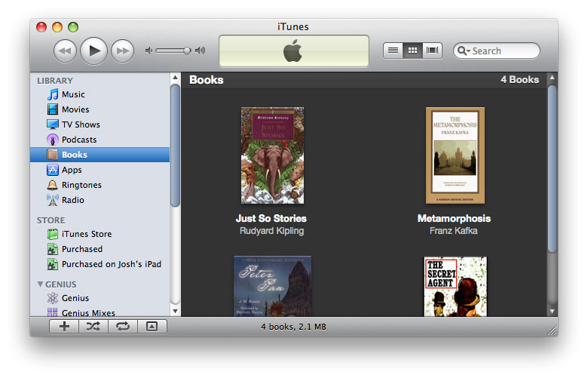Click the sidebar scroll up arrow
Image resolution: width=588 pixels, height=378 pixels.
click(175, 78)
